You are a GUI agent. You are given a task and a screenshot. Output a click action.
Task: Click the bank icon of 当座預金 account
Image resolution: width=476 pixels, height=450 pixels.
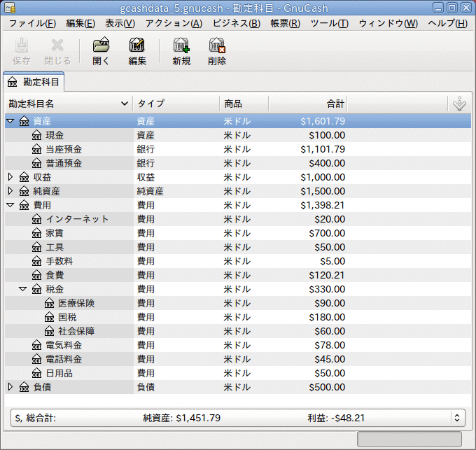point(36,149)
